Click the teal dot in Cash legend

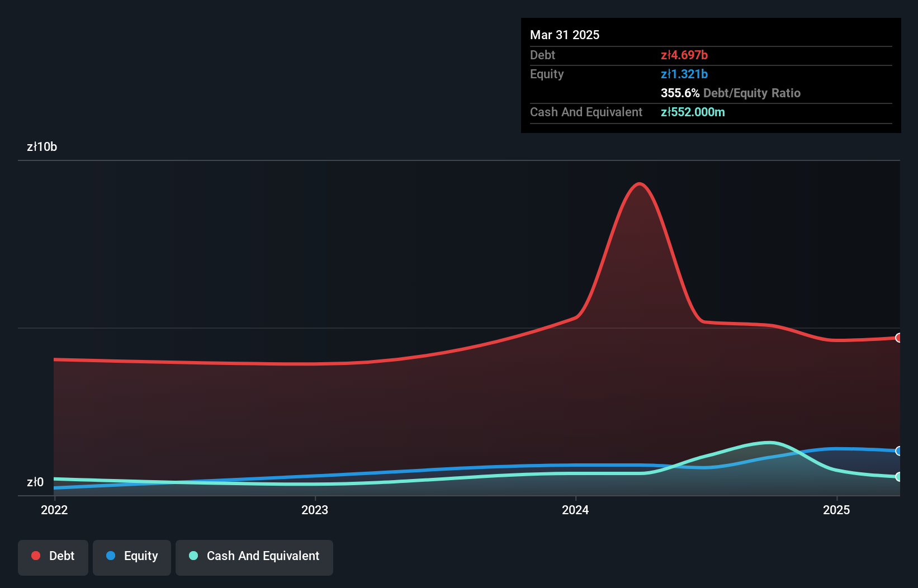click(x=193, y=556)
